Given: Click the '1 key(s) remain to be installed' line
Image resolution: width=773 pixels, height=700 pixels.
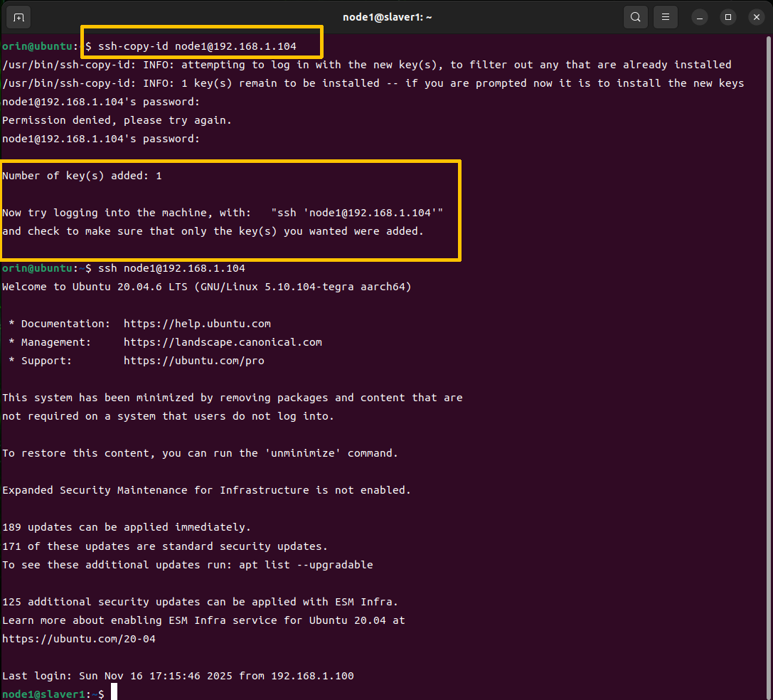Looking at the screenshot, I should coord(373,83).
